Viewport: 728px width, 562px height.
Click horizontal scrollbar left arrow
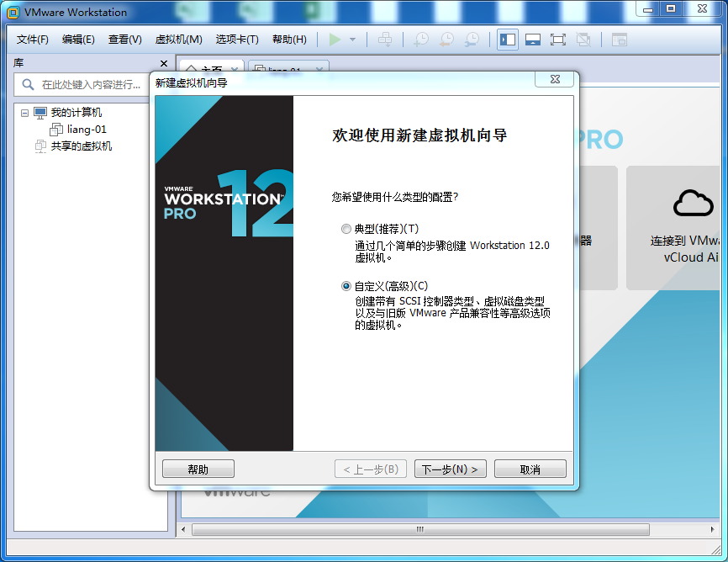point(183,529)
